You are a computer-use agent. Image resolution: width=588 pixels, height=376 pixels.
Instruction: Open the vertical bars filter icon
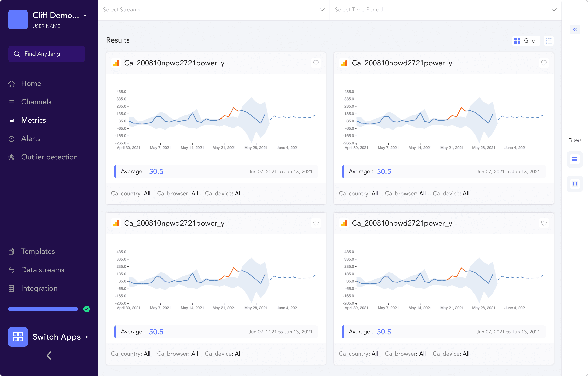(x=575, y=184)
